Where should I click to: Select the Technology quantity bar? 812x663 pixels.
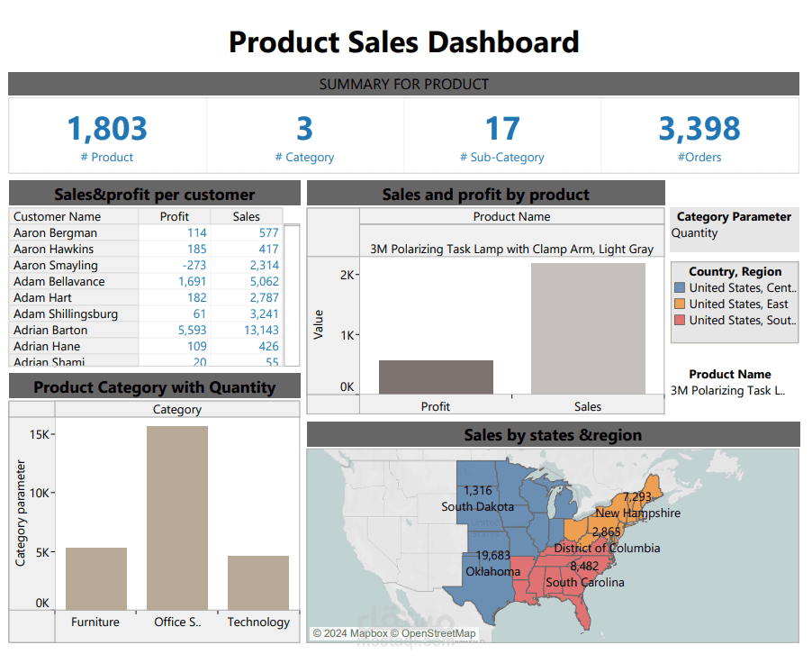(258, 583)
